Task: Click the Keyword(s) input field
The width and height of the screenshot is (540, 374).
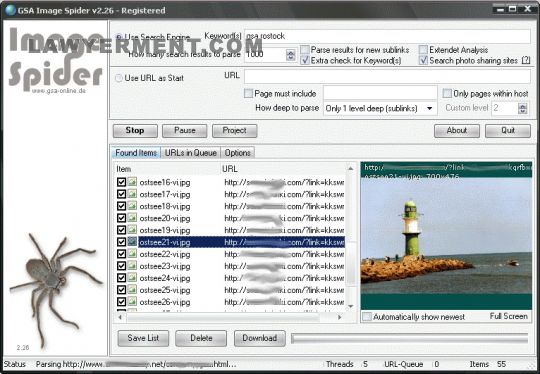Action: coord(387,36)
